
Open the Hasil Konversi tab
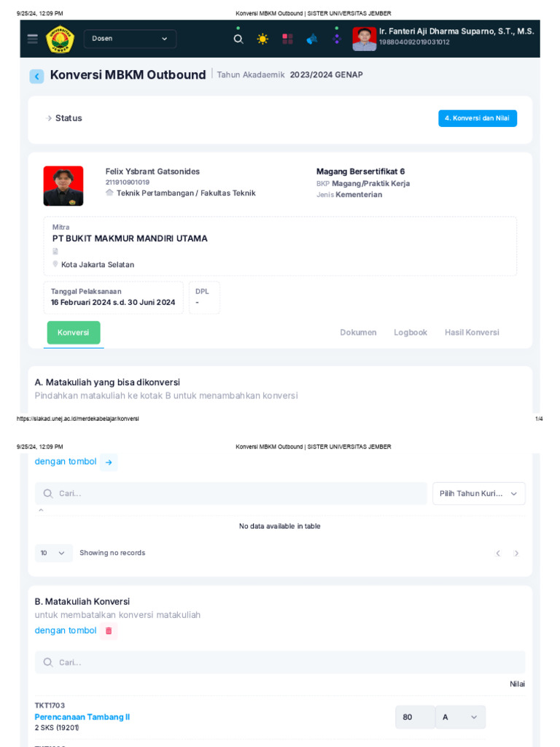pos(472,333)
